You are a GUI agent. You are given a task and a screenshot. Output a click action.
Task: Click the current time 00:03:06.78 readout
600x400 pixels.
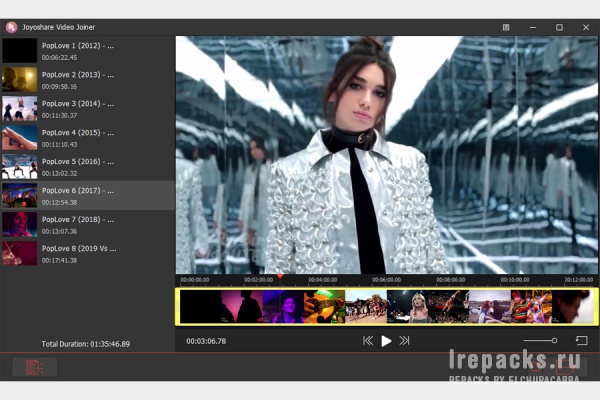206,341
